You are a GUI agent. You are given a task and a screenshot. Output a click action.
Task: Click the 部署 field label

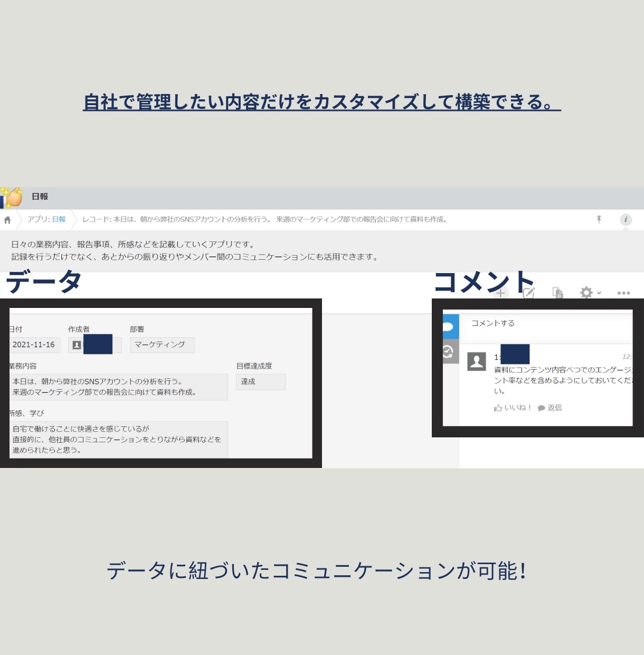click(137, 329)
